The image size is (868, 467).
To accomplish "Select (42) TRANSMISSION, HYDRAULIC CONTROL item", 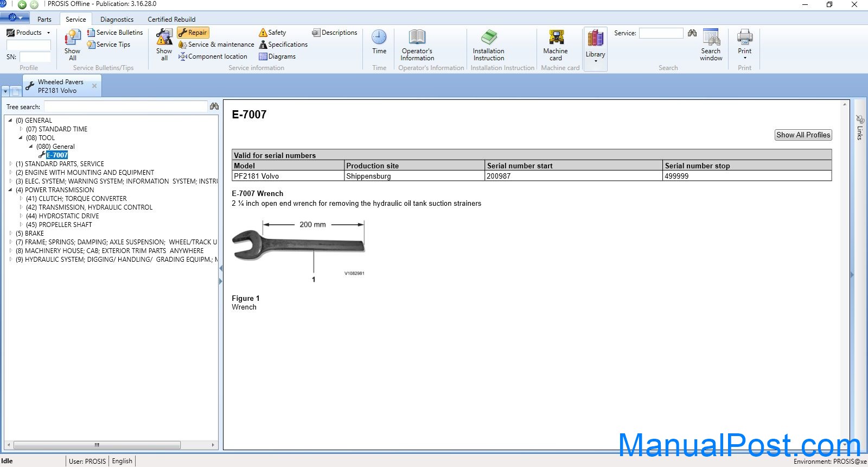I will 89,207.
